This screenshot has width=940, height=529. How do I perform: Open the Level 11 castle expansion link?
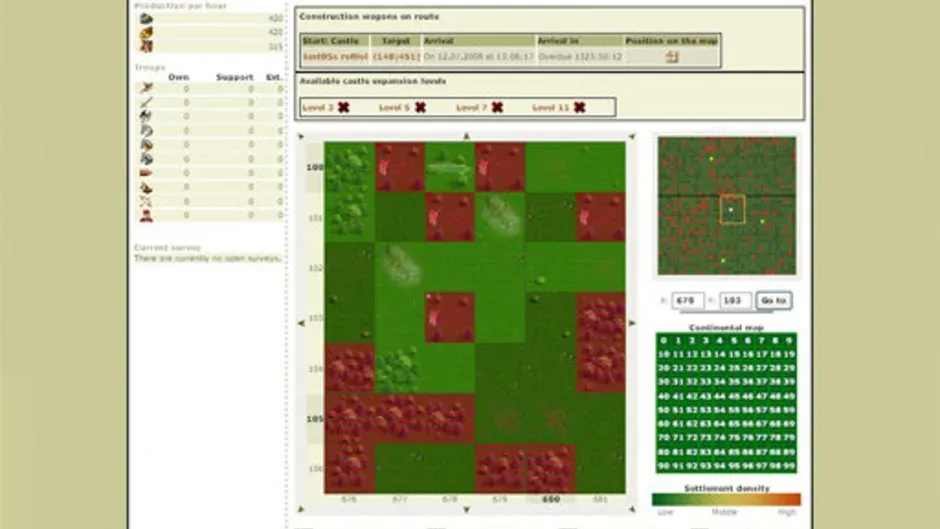(550, 108)
